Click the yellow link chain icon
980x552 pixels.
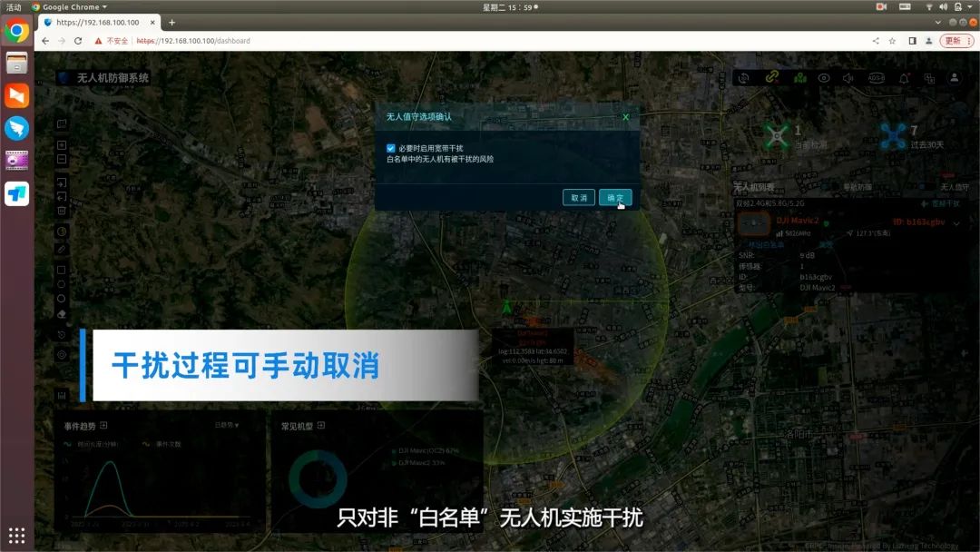(771, 78)
